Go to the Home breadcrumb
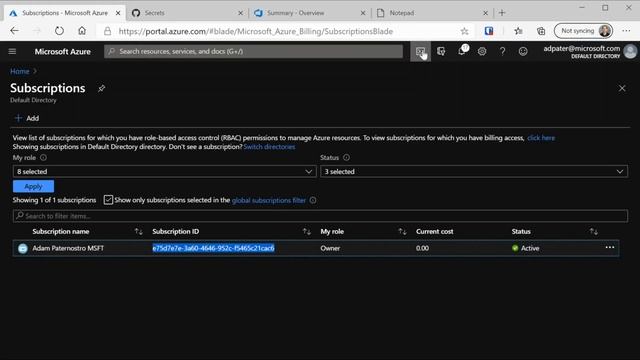This screenshot has height=360, width=640. [20, 71]
